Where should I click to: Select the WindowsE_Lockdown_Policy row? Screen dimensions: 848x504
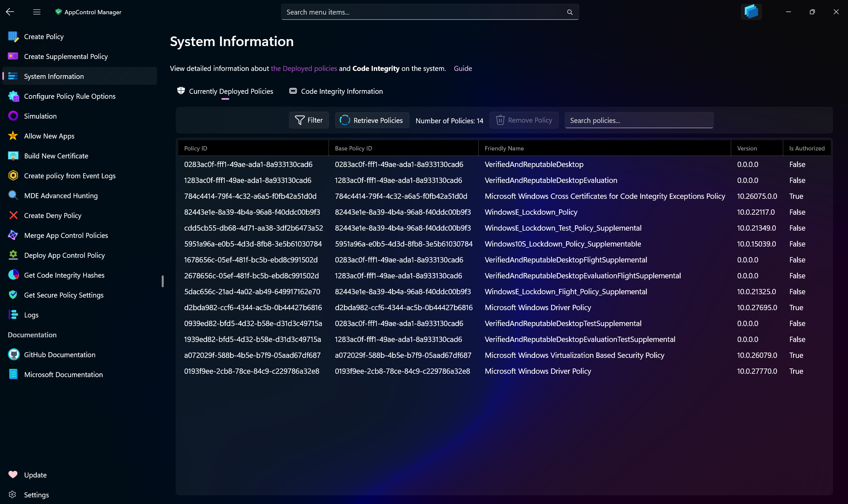(x=531, y=212)
